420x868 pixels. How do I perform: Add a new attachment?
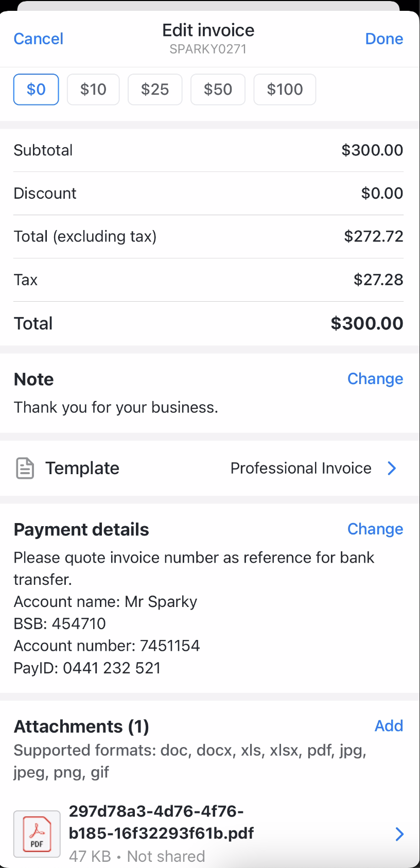pyautogui.click(x=389, y=726)
